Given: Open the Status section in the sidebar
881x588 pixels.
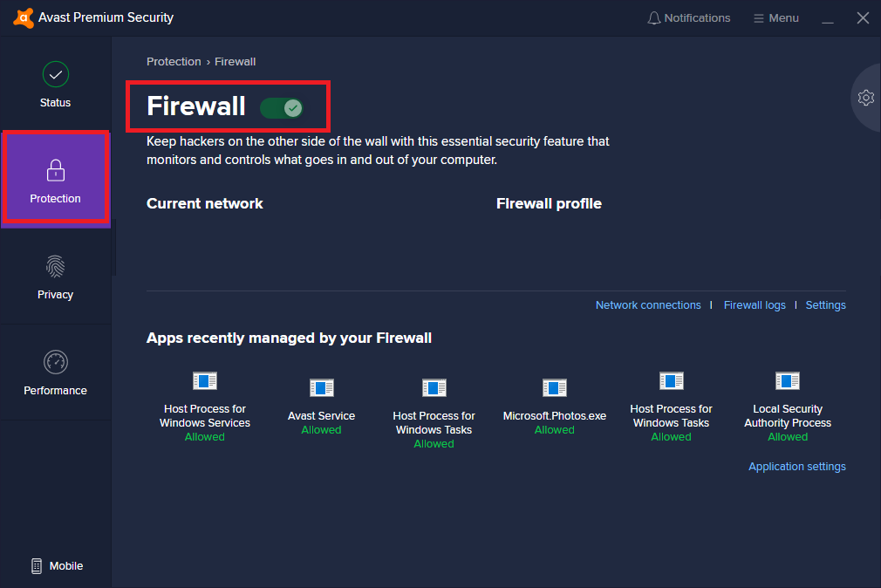Looking at the screenshot, I should [x=55, y=83].
